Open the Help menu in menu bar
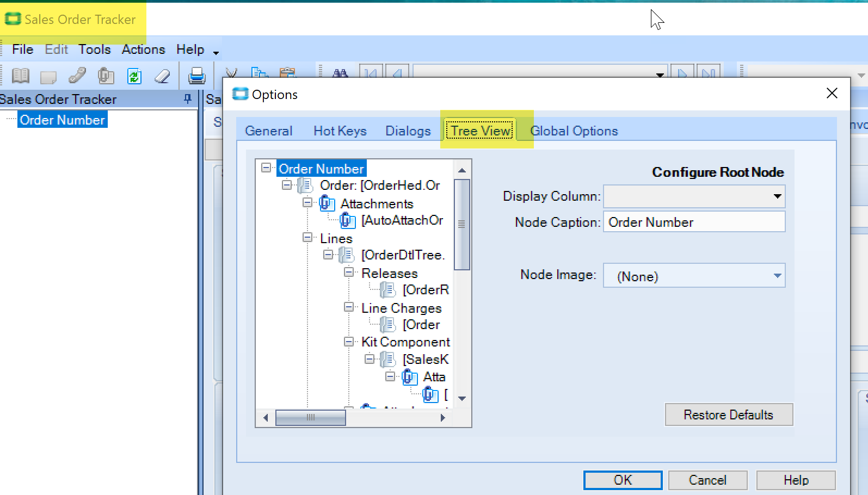 coord(190,49)
